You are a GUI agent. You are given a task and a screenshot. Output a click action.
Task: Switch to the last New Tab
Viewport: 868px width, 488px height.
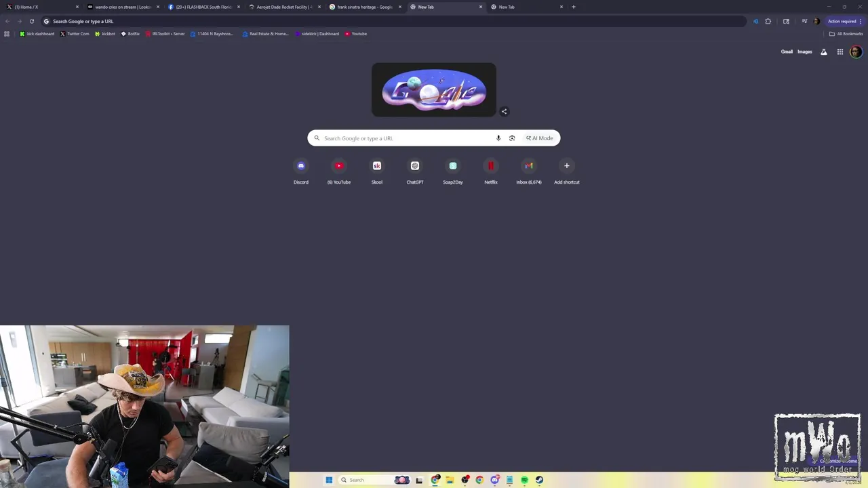point(526,7)
